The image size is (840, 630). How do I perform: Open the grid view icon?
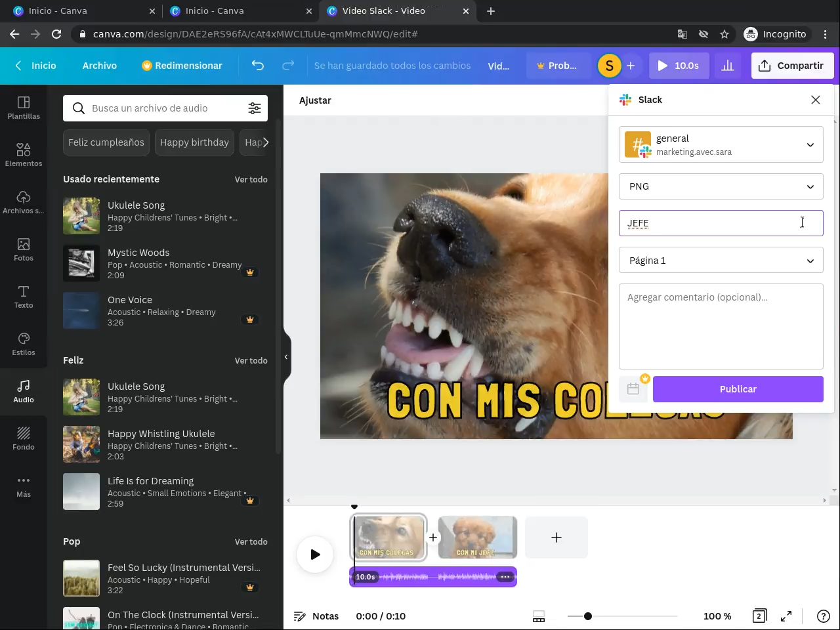click(539, 616)
